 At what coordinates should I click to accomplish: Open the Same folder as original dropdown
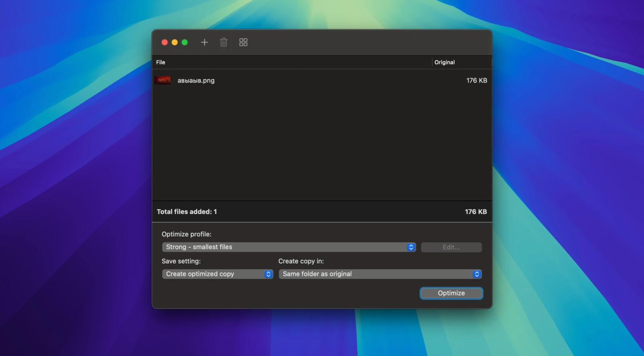(380, 274)
